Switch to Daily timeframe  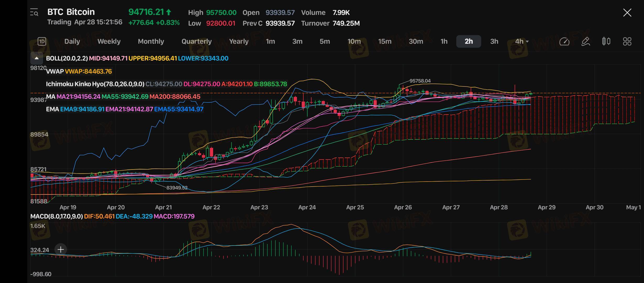click(72, 41)
